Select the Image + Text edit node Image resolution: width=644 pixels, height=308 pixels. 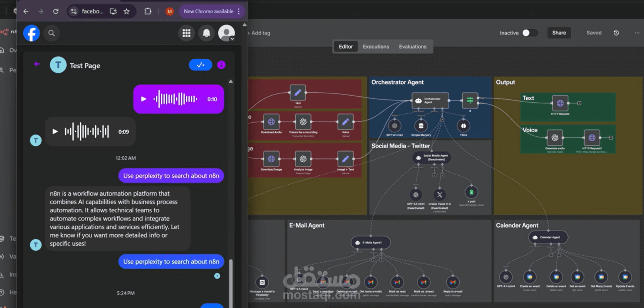(345, 159)
